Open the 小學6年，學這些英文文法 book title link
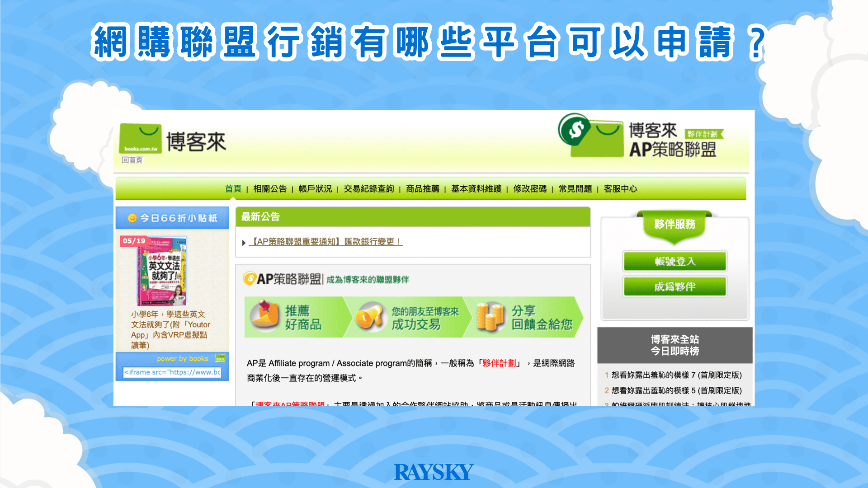Image resolution: width=868 pixels, height=488 pixels. [171, 329]
